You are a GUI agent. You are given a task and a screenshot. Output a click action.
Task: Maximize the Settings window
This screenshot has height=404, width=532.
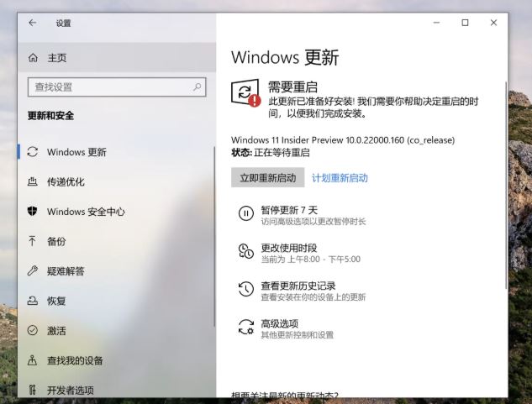(x=465, y=23)
